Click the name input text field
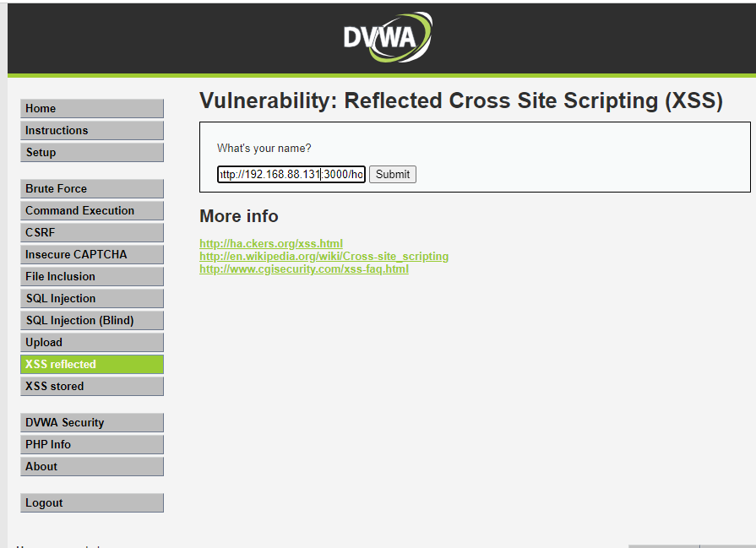This screenshot has height=548, width=756. tap(291, 174)
